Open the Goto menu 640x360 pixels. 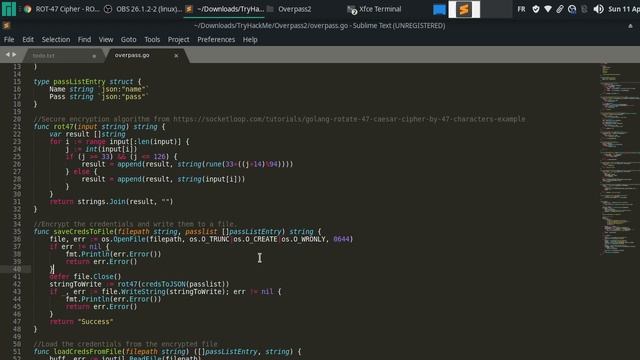click(x=129, y=40)
